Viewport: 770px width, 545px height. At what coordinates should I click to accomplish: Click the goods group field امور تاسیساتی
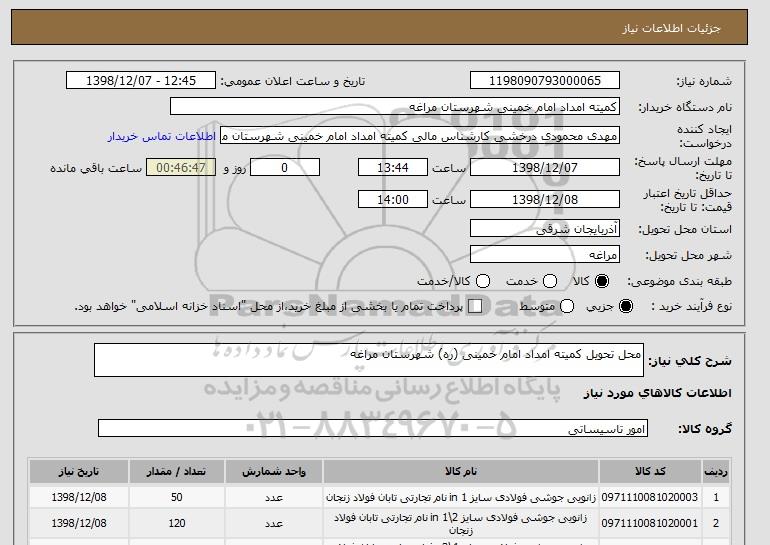point(373,429)
